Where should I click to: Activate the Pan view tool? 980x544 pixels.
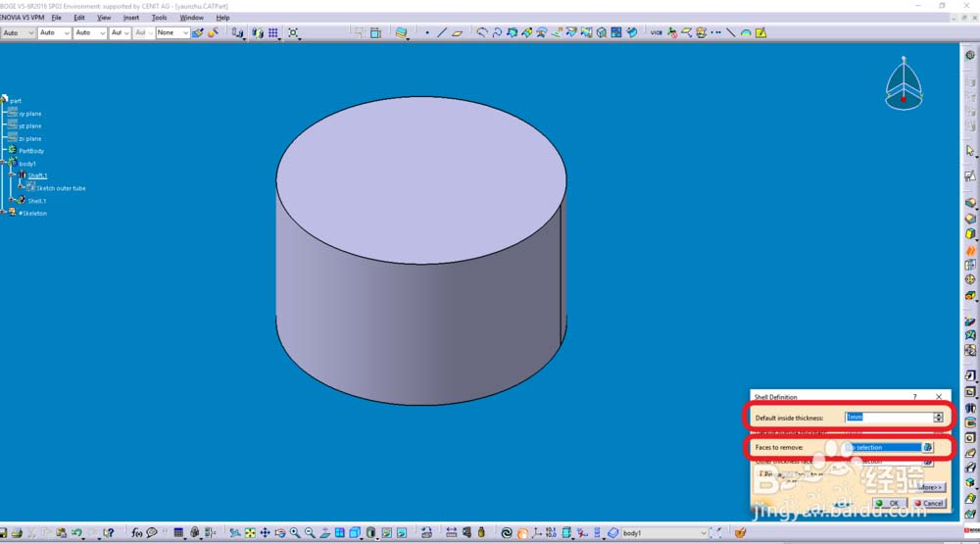coord(265,533)
